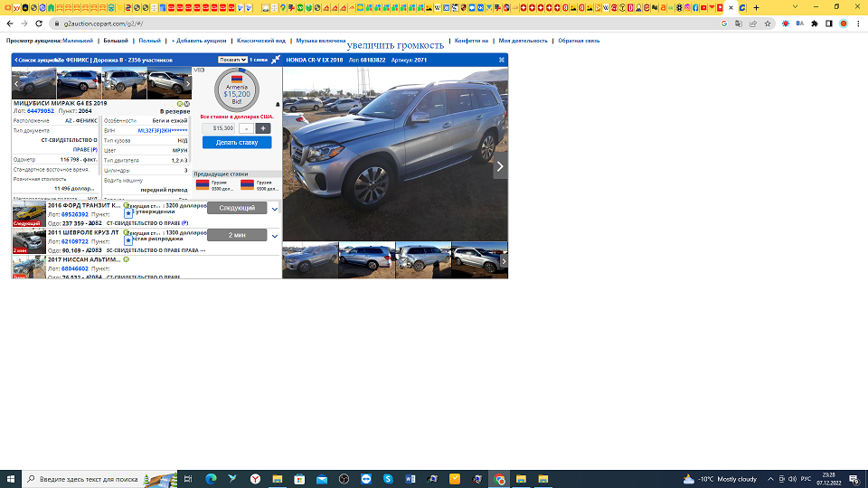868x488 pixels.
Task: Select third thumbnail showing rear damage, bottom strip
Action: [x=423, y=260]
